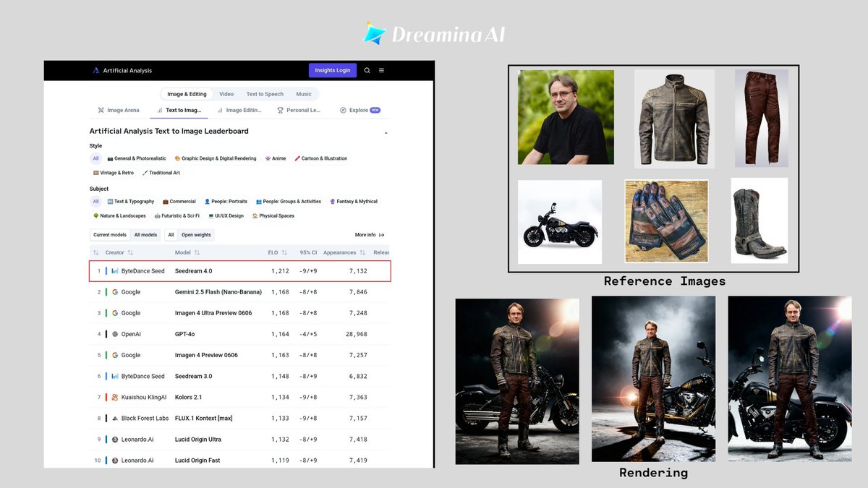
Task: Filter subject by Fantasy & Mythical
Action: click(x=354, y=202)
